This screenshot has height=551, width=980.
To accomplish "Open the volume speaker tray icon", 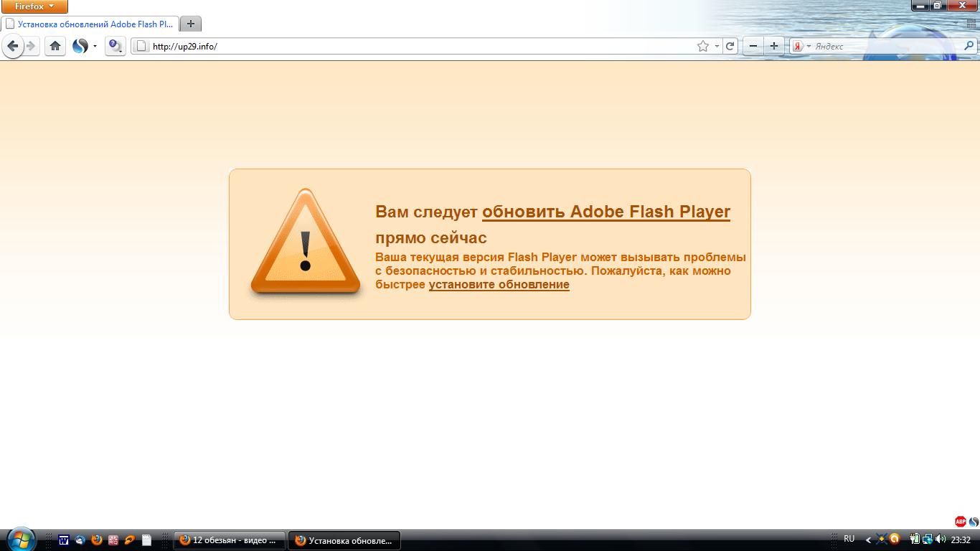I will pyautogui.click(x=940, y=540).
